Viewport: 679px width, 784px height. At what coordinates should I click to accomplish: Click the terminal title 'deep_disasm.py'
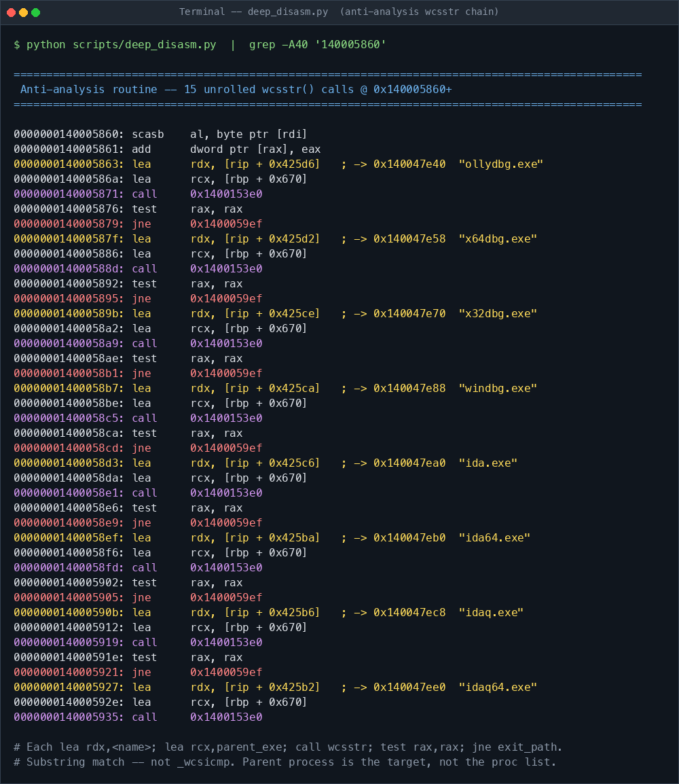pyautogui.click(x=288, y=12)
